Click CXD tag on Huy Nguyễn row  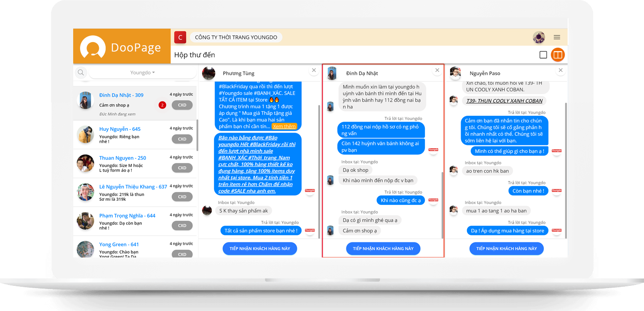182,139
